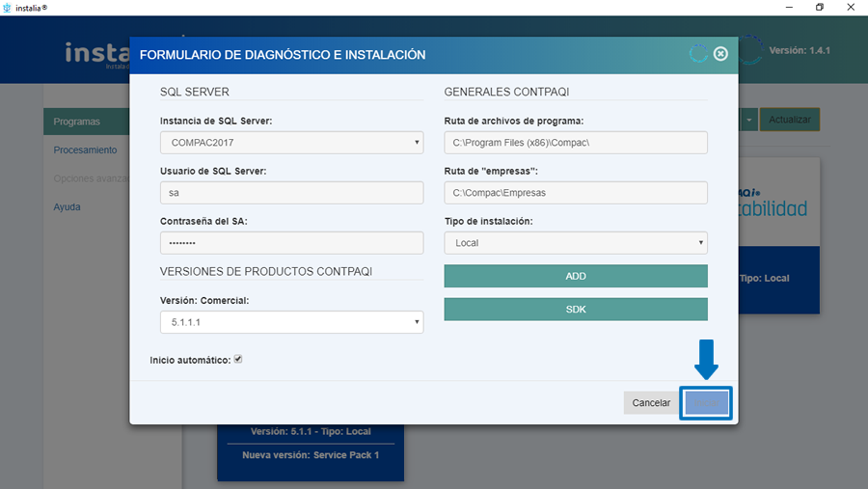Click the loading spinner in dialog header
The width and height of the screenshot is (868, 489).
click(x=698, y=54)
